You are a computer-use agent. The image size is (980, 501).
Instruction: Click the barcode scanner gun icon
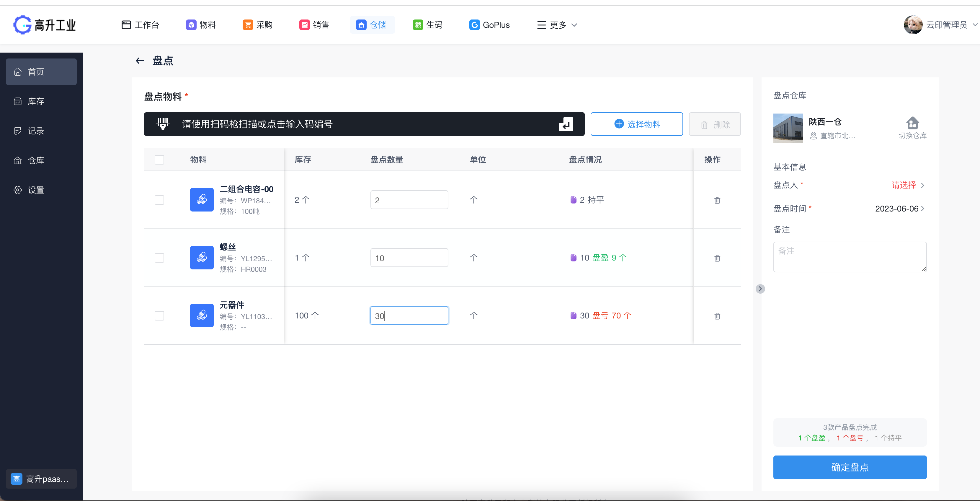pyautogui.click(x=163, y=124)
